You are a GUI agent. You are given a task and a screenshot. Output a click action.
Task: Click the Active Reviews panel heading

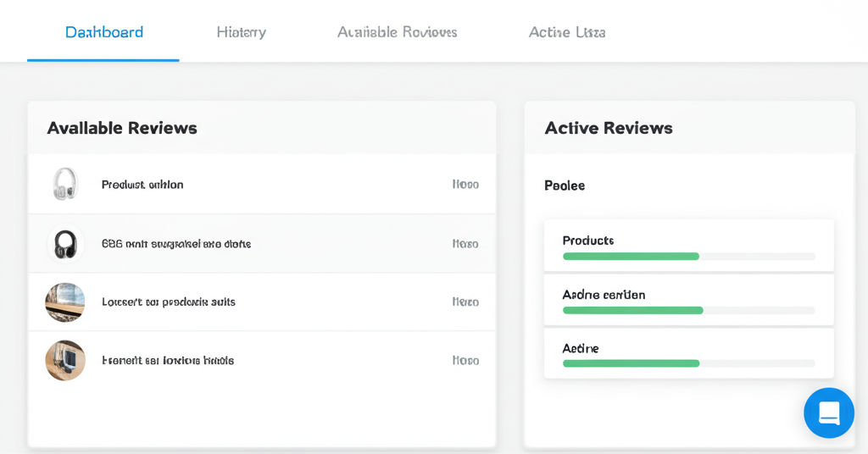(x=608, y=128)
